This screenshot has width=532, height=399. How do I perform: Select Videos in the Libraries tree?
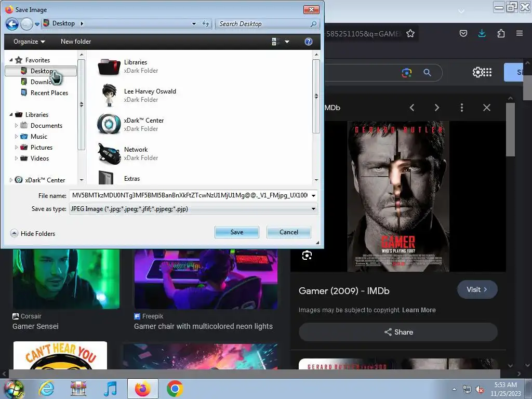(35, 158)
